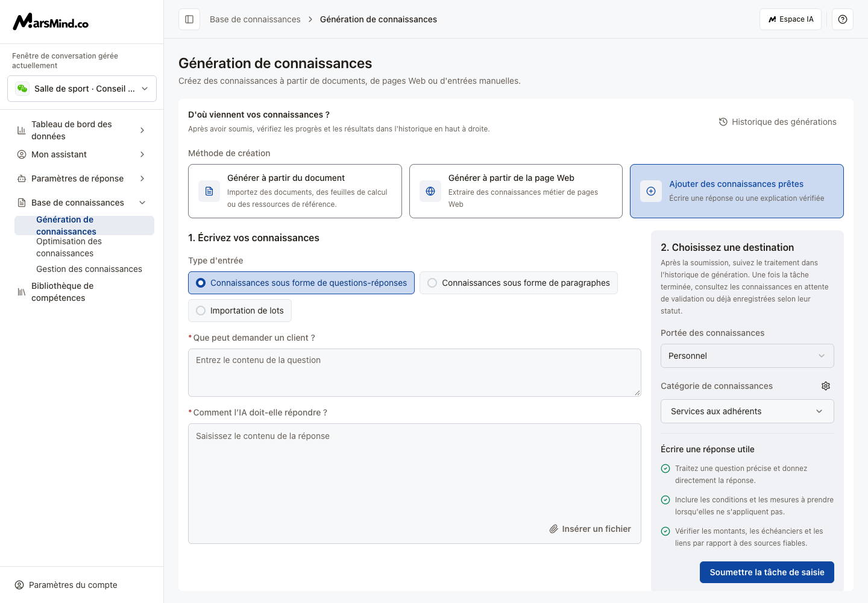Click the Base de connaissances breadcrumb
Image resolution: width=868 pixels, height=603 pixels.
point(255,19)
